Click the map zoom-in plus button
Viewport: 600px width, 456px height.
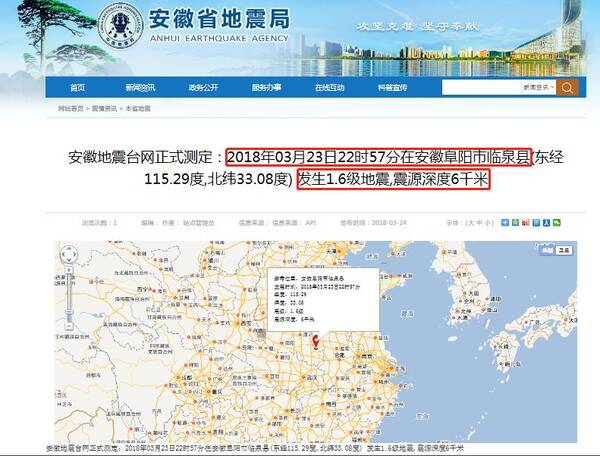point(69,270)
